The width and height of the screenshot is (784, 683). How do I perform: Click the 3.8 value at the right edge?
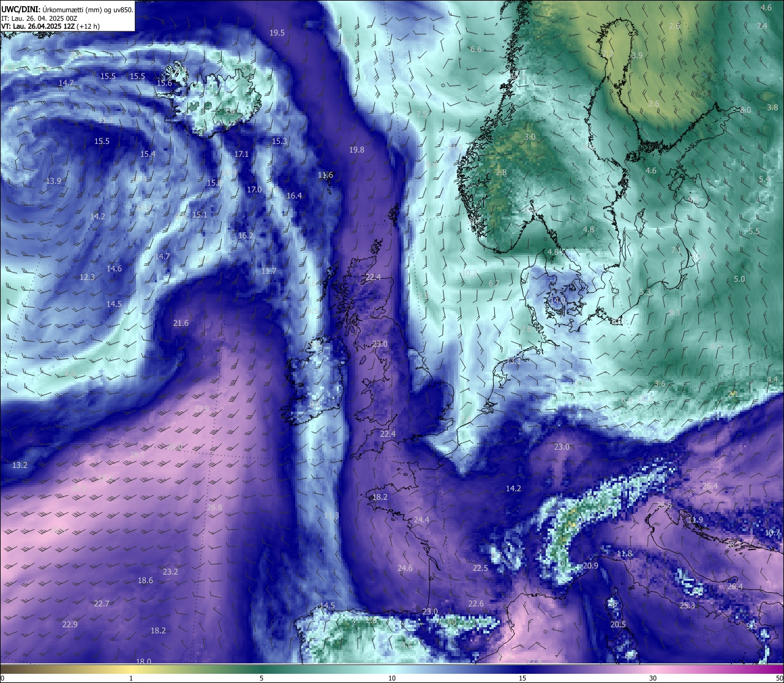[772, 107]
